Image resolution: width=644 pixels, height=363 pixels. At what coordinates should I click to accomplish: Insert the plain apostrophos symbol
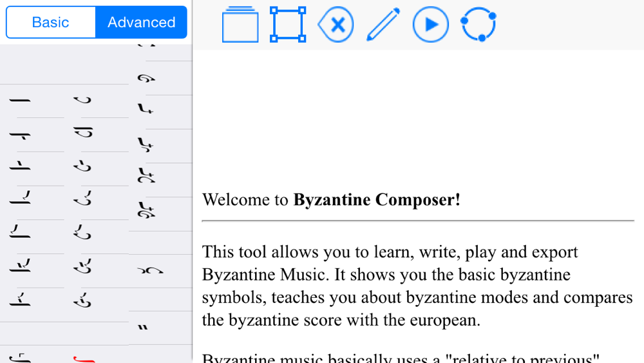[82, 100]
